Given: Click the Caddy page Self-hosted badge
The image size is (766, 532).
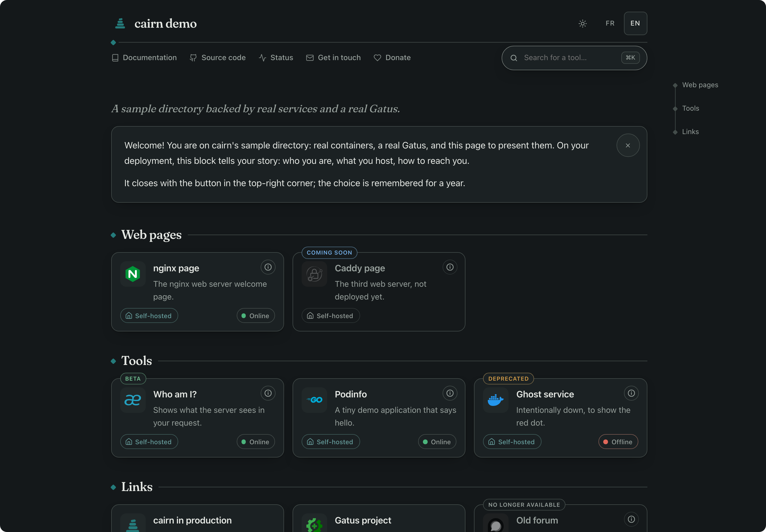Looking at the screenshot, I should pos(330,316).
